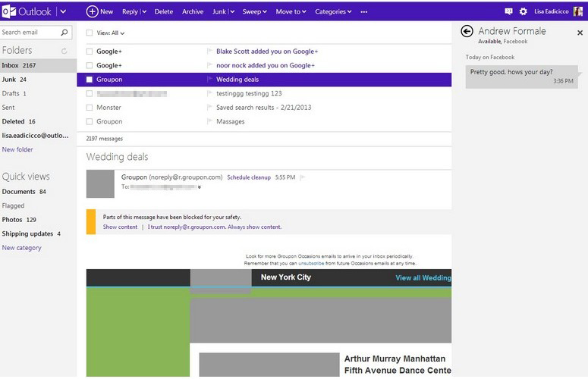Click Archive in the toolbar
Screen dimensions: 588x379
tap(193, 11)
